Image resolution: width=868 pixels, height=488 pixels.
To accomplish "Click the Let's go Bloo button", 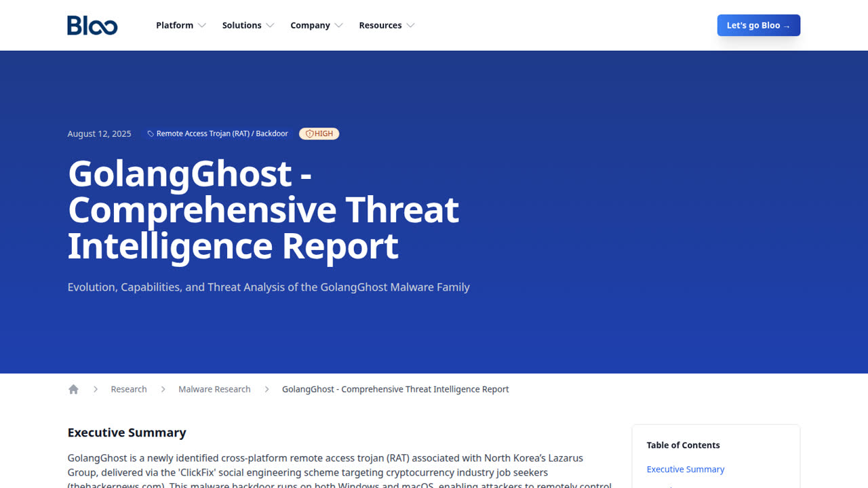I will pos(759,25).
